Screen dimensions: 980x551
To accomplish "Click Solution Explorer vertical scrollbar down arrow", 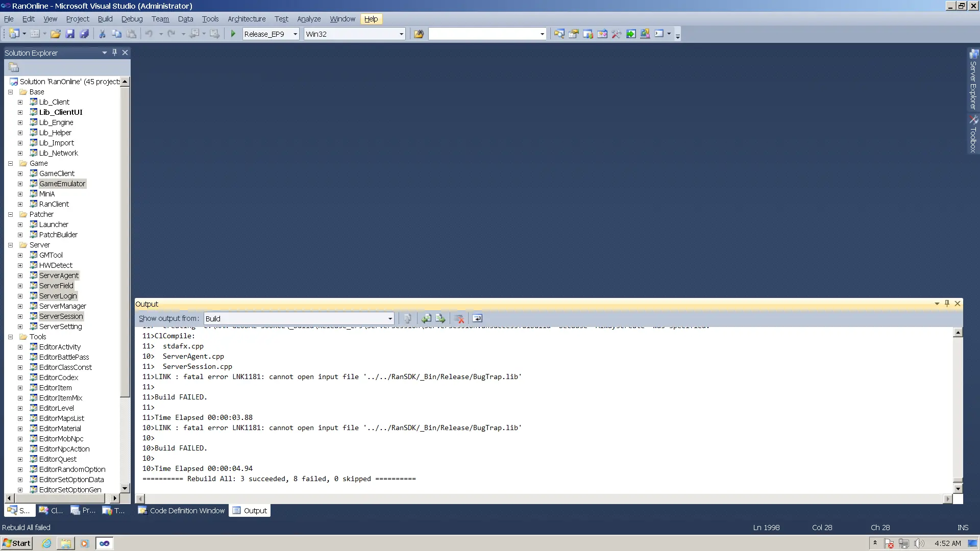I will [x=125, y=488].
